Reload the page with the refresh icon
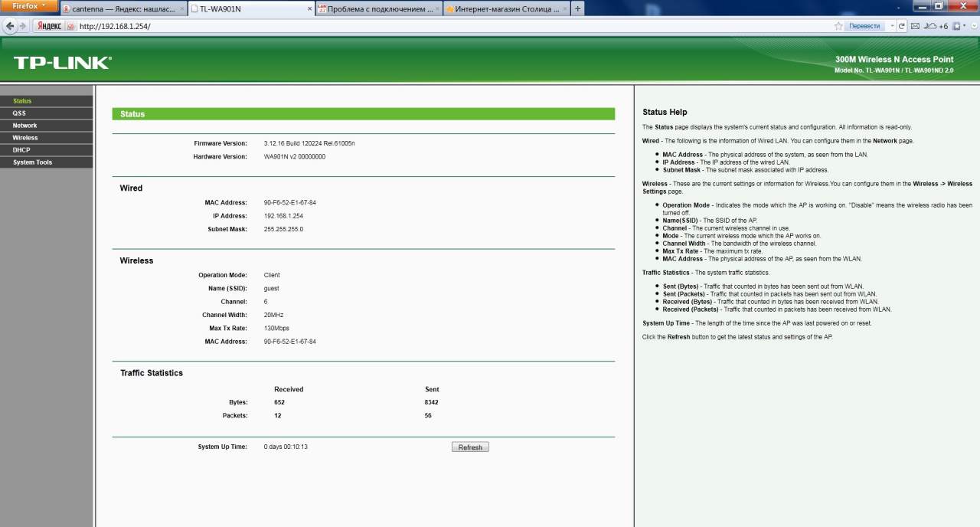980x527 pixels. pyautogui.click(x=902, y=26)
